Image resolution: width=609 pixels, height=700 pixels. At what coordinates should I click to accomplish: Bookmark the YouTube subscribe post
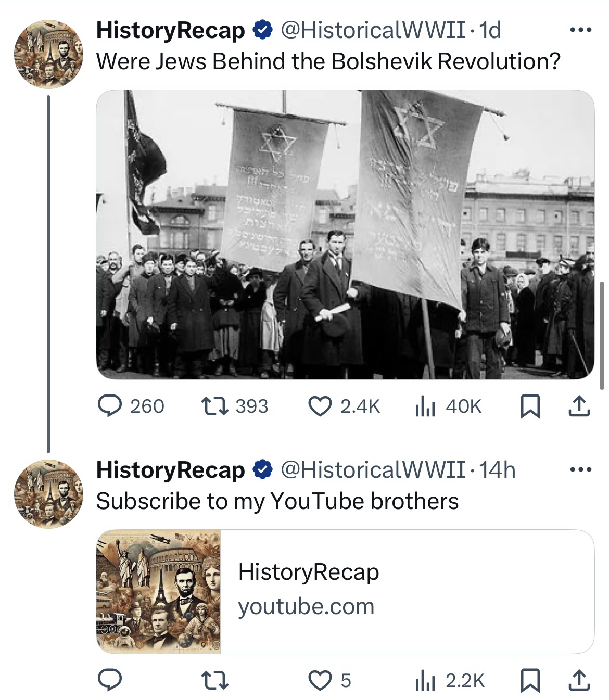coord(529,680)
